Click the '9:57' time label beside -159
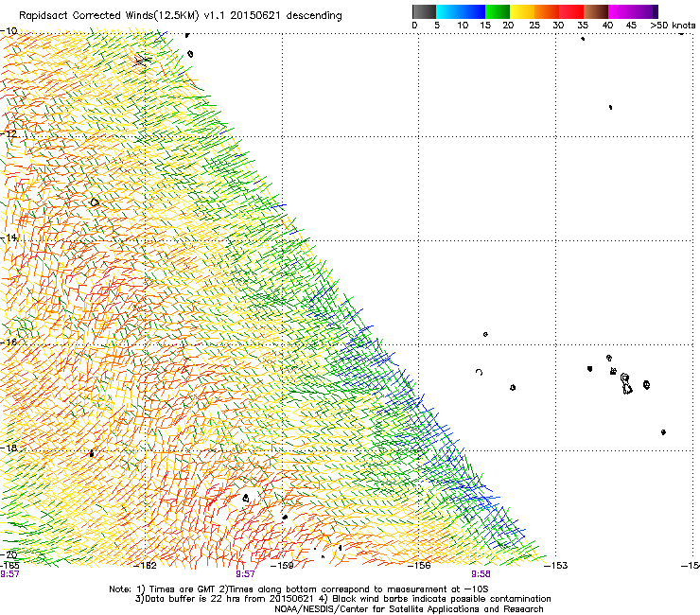Image resolution: width=700 pixels, height=615 pixels. pyautogui.click(x=245, y=574)
